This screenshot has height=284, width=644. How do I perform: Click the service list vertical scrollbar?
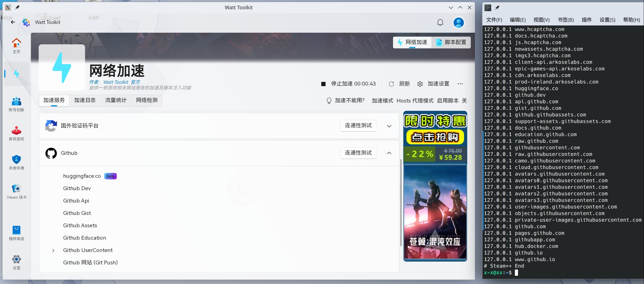point(401,203)
